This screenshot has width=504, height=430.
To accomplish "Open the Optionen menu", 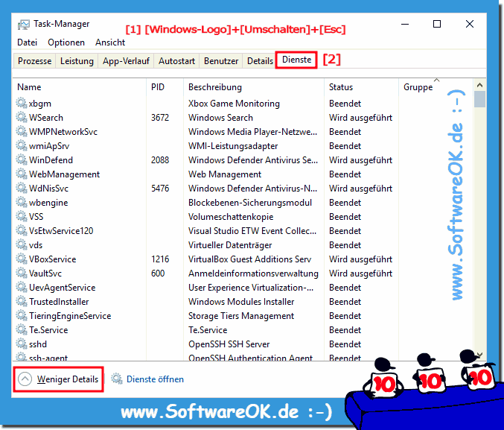I will pos(66,42).
